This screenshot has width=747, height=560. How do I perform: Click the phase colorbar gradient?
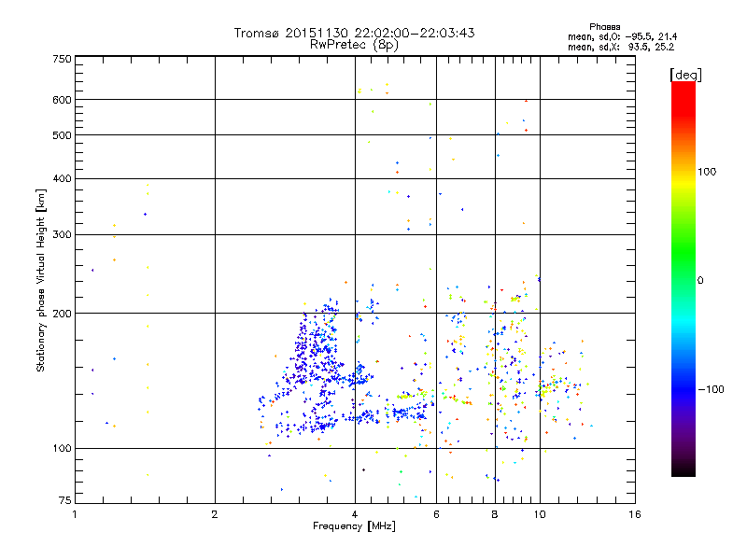[x=684, y=278]
